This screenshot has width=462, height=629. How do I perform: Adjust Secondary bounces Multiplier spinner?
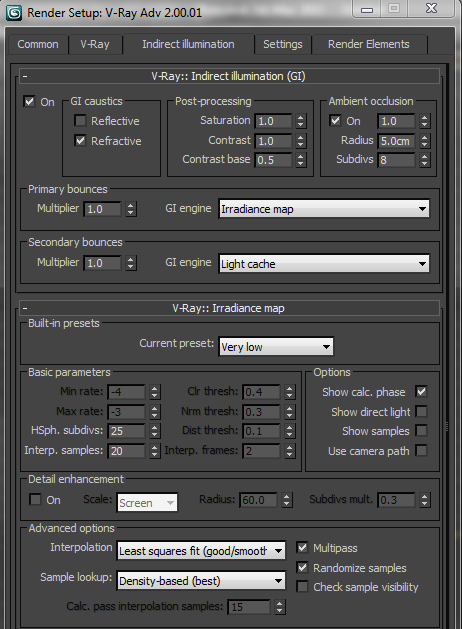coord(131,263)
